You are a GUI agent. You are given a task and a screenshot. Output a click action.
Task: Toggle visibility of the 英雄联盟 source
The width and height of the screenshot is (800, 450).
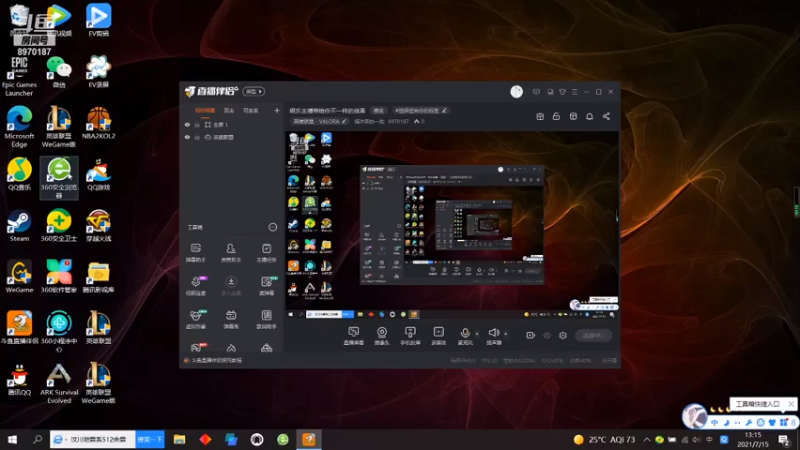[x=187, y=137]
